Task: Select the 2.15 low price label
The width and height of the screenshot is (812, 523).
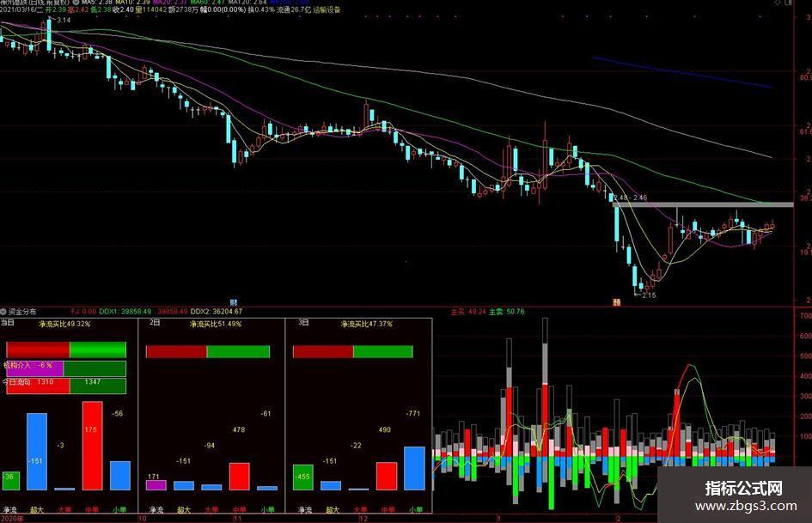Action: point(649,295)
